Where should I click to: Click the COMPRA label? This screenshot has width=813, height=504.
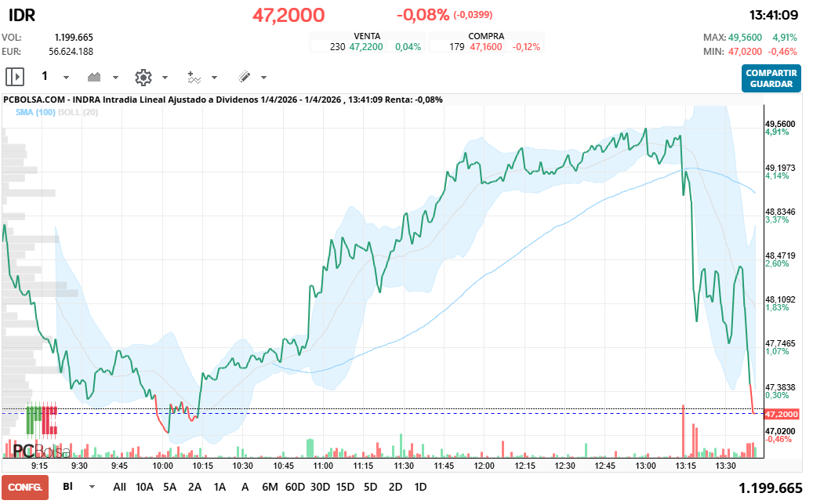486,36
